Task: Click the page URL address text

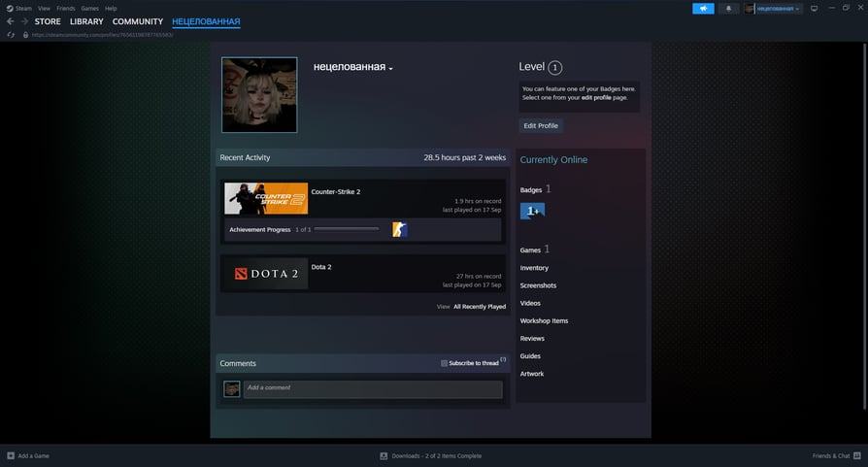Action: (x=102, y=35)
